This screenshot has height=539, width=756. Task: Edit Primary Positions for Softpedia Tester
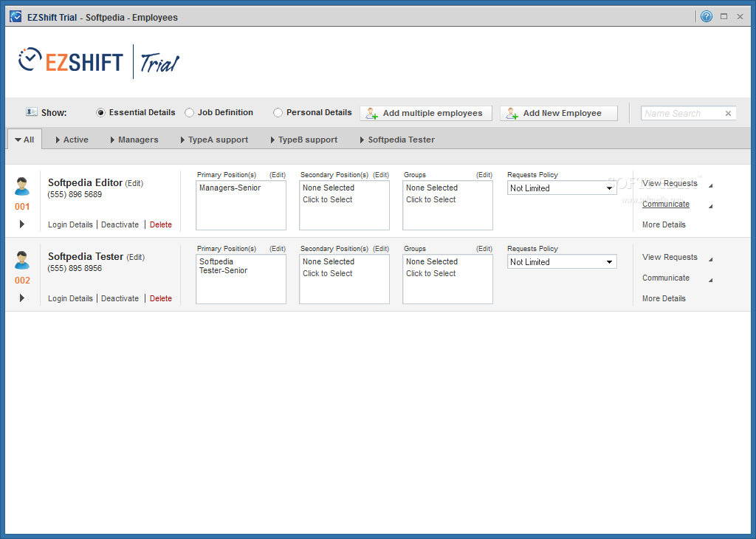tap(278, 248)
